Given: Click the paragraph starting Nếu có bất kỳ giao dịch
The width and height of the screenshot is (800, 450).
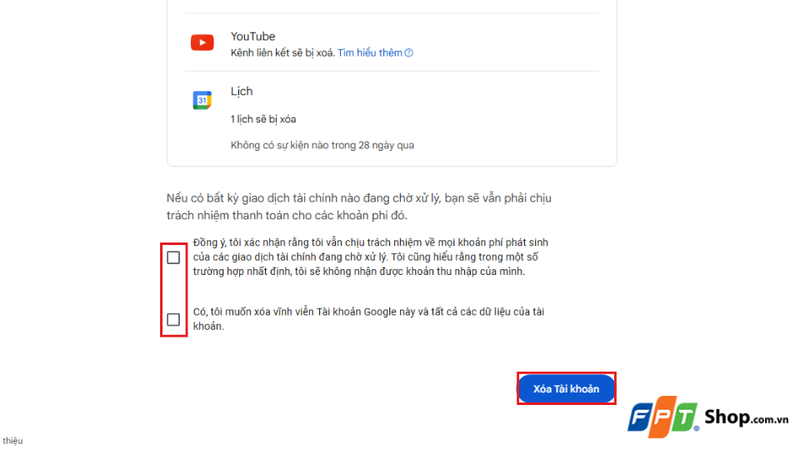Looking at the screenshot, I should (x=359, y=207).
